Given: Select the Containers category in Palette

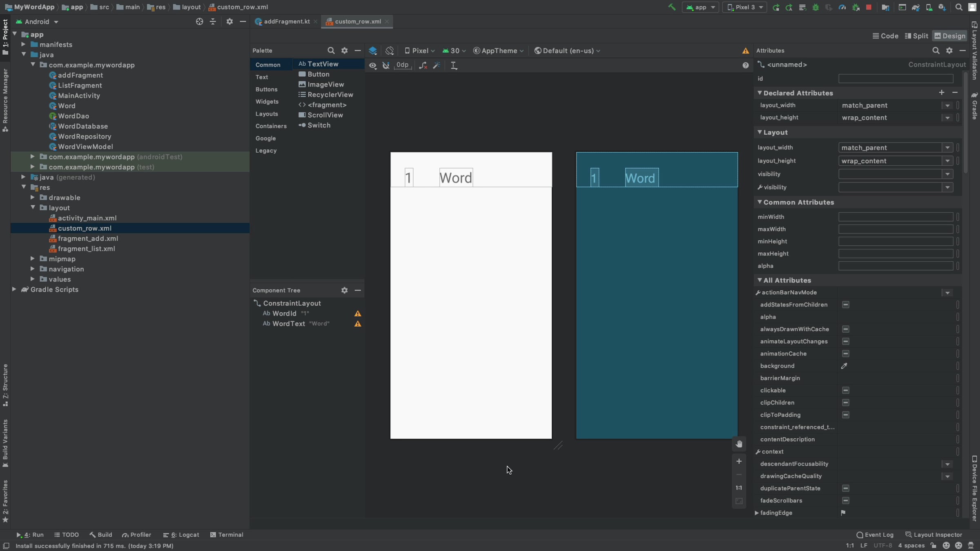Looking at the screenshot, I should 271,126.
